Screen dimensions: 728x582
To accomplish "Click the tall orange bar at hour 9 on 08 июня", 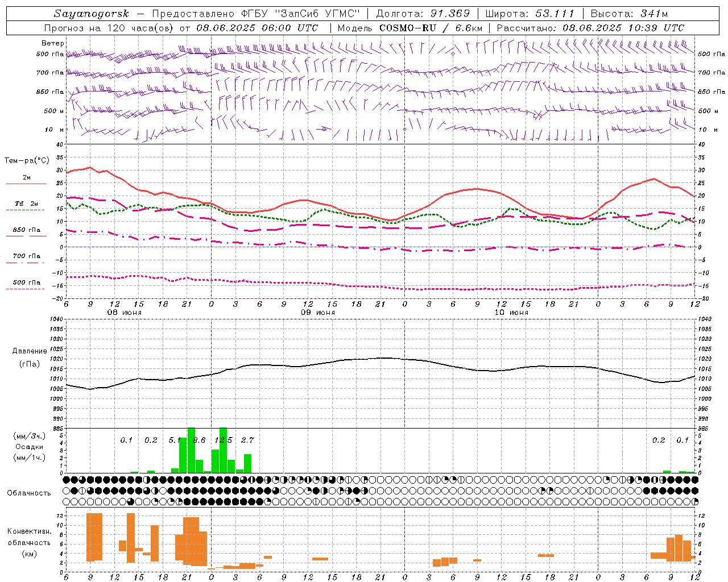I will tap(94, 537).
